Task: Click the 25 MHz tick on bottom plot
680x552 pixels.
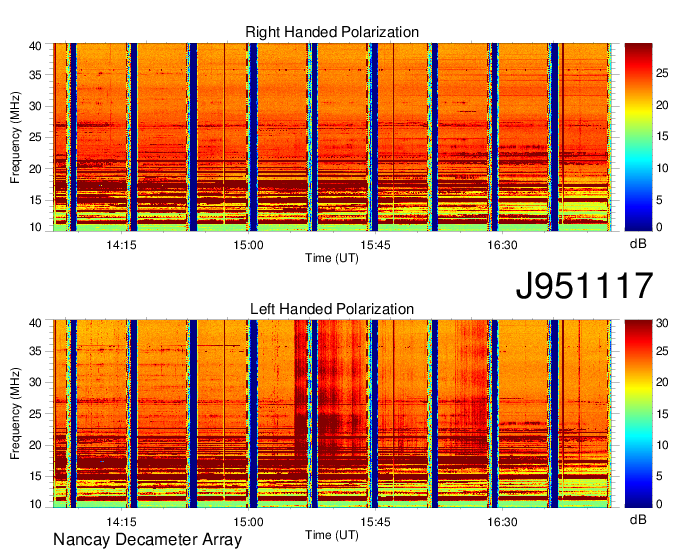Action: [35, 414]
